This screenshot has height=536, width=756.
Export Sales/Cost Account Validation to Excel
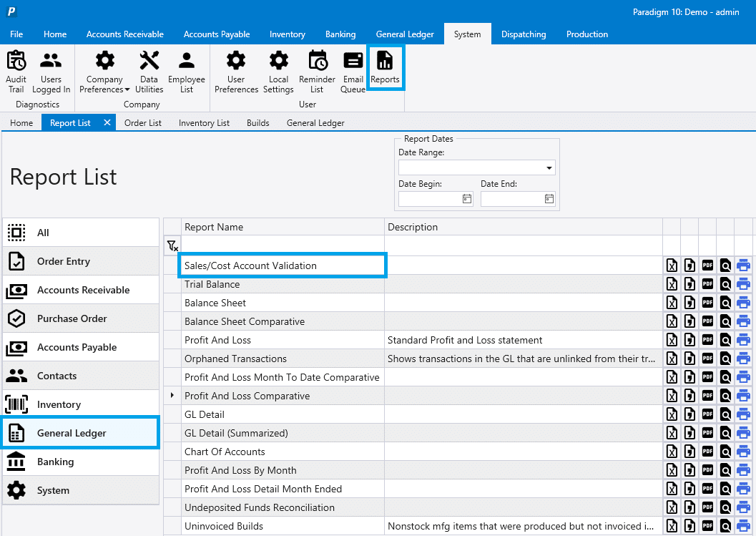click(672, 265)
